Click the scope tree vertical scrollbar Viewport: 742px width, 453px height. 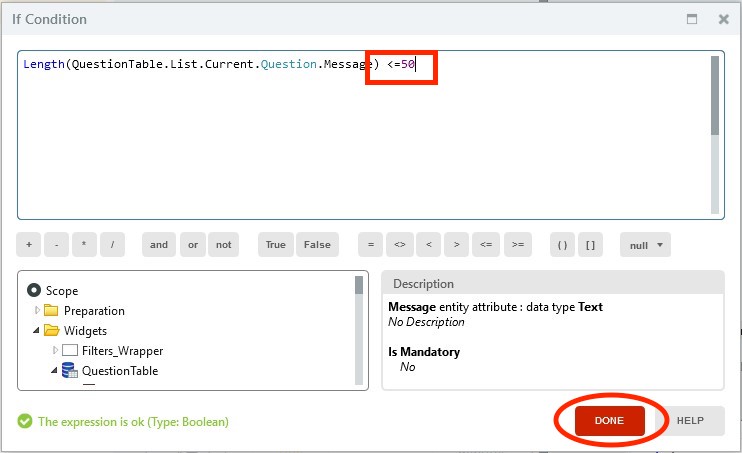click(x=359, y=330)
